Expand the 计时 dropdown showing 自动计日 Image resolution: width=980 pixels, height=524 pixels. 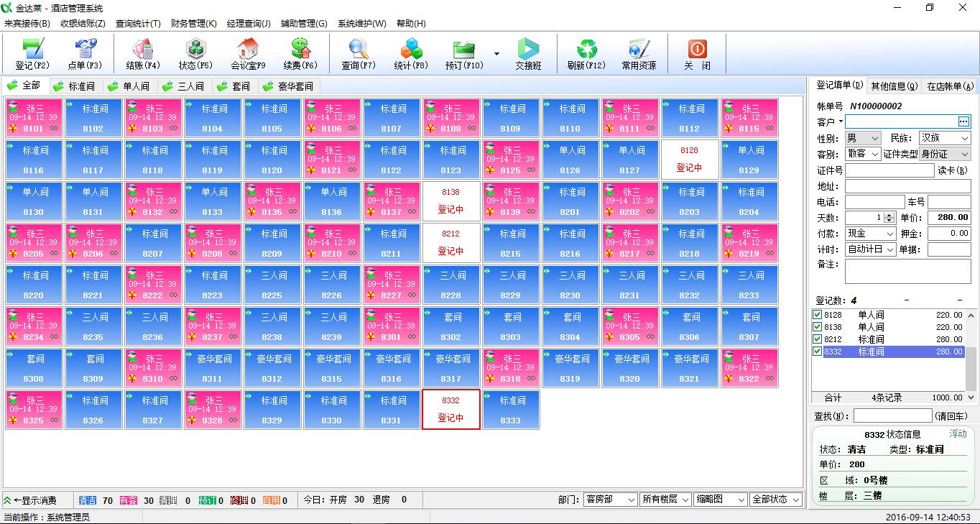coord(871,249)
